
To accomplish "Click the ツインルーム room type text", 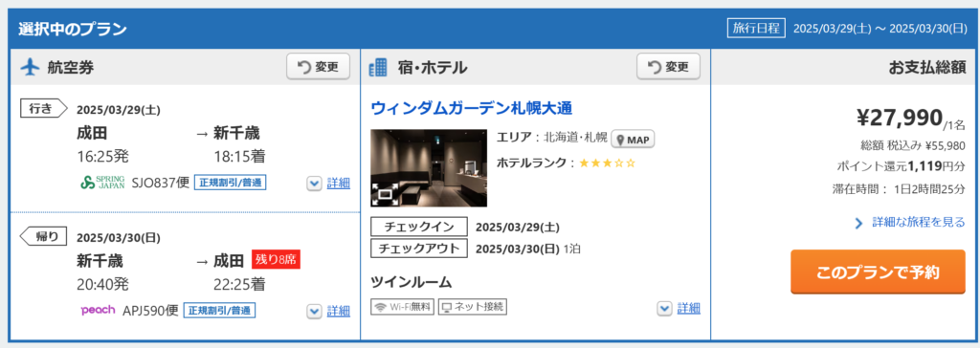I will pyautogui.click(x=412, y=282).
